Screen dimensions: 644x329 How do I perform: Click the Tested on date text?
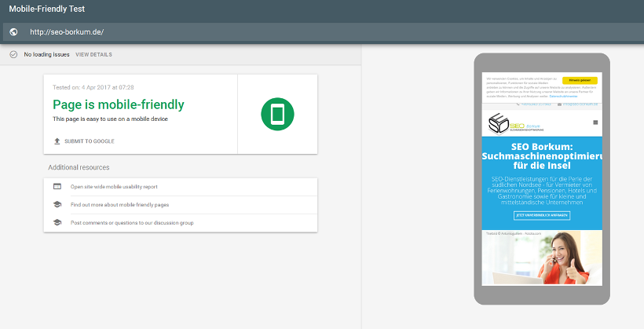93,87
